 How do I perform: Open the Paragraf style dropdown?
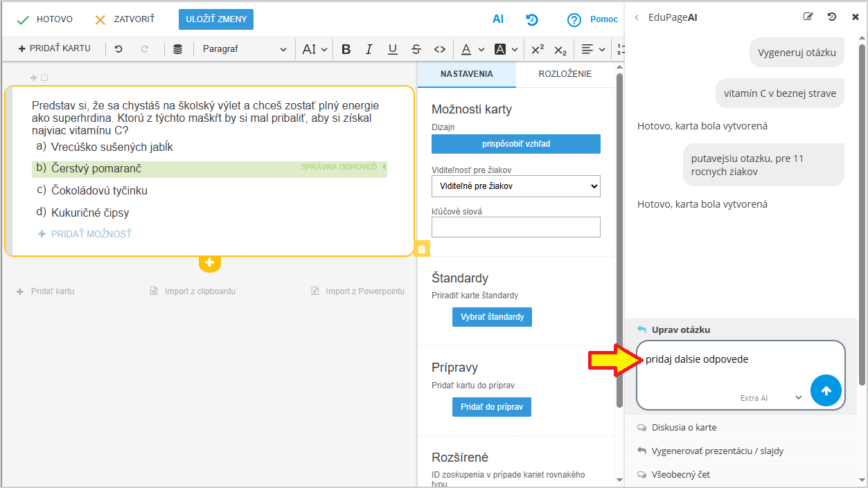[x=244, y=49]
